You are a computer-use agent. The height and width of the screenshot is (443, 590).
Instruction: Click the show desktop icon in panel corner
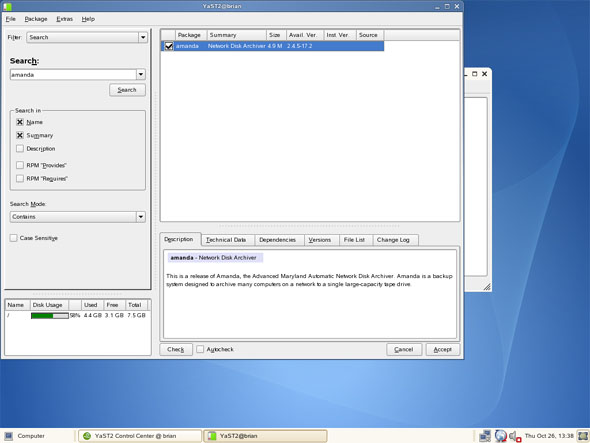(583, 436)
